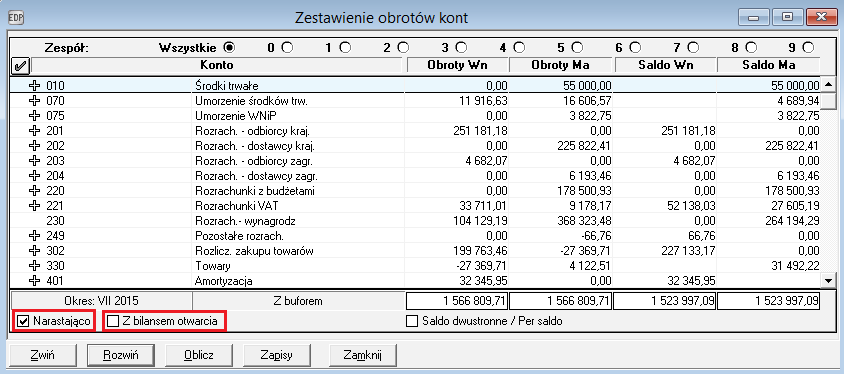844x374 pixels.
Task: Expand account 203 odbiorcy zagr.
Action: pyautogui.click(x=35, y=160)
